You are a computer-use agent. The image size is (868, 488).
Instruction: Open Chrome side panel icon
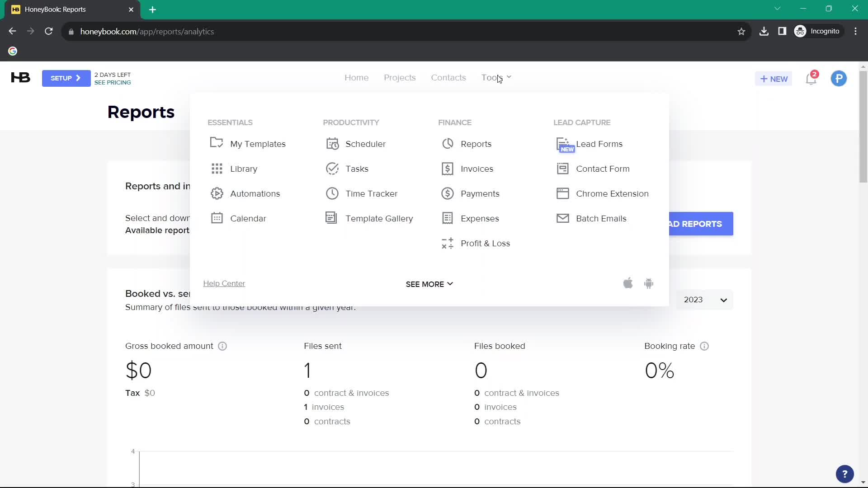(782, 31)
